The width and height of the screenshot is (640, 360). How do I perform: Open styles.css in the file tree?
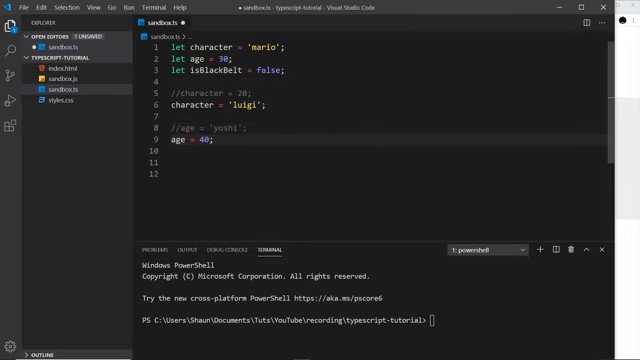(61, 100)
